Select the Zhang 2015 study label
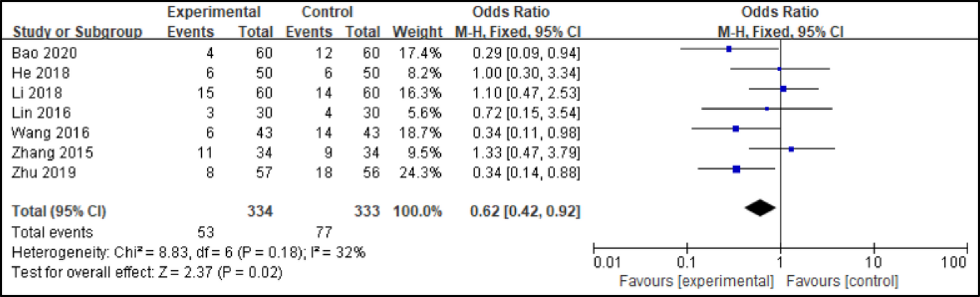 [52, 153]
